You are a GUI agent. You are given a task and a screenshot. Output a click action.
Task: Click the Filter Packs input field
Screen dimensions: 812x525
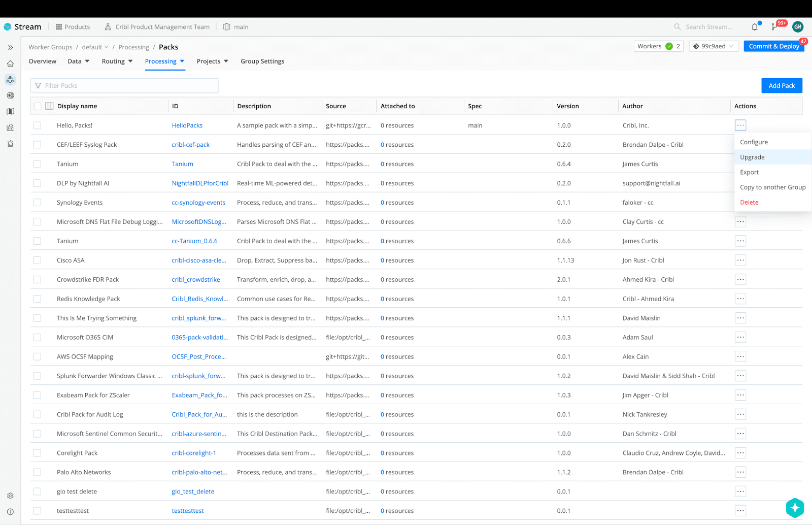[x=124, y=86]
